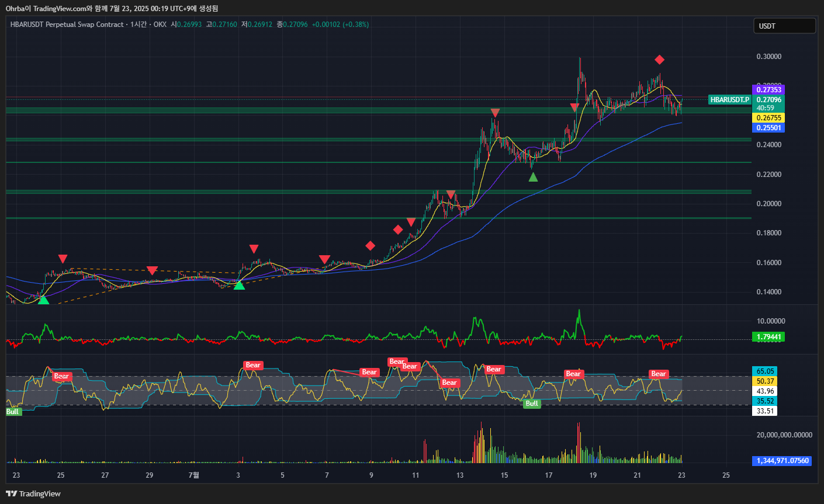
Task: Click the Bear label near July 3
Action: click(253, 365)
